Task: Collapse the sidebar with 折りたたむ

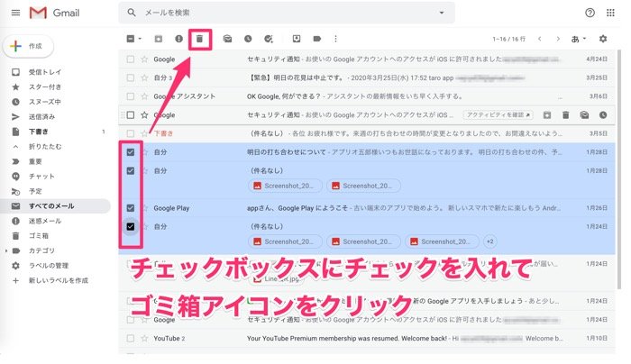Action: (x=45, y=146)
